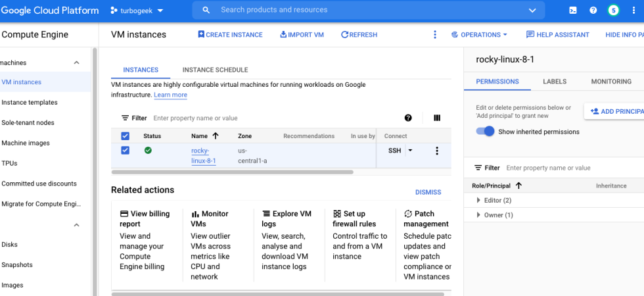The height and width of the screenshot is (296, 644).
Task: Open HELP ASSISTANT
Action: tap(557, 35)
